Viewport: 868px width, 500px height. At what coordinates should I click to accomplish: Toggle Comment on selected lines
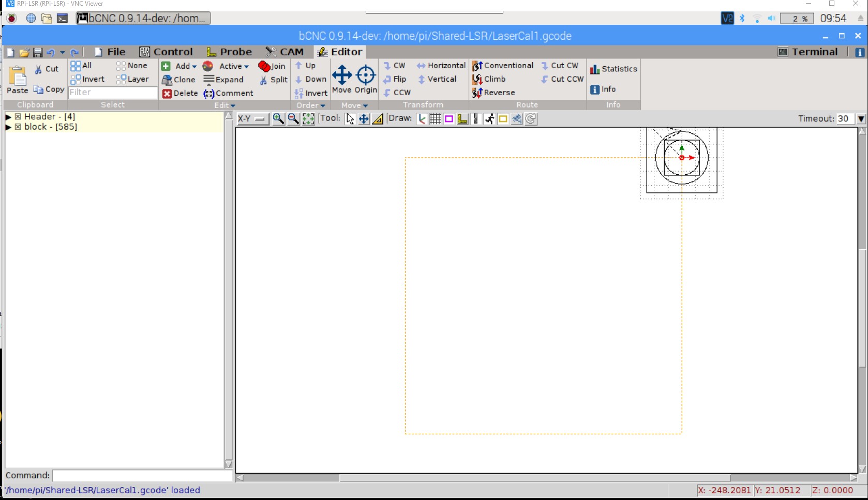(x=228, y=93)
